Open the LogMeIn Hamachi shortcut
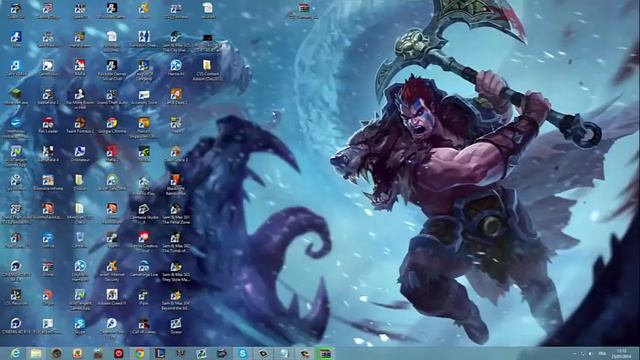The width and height of the screenshot is (640, 360). pos(80,271)
